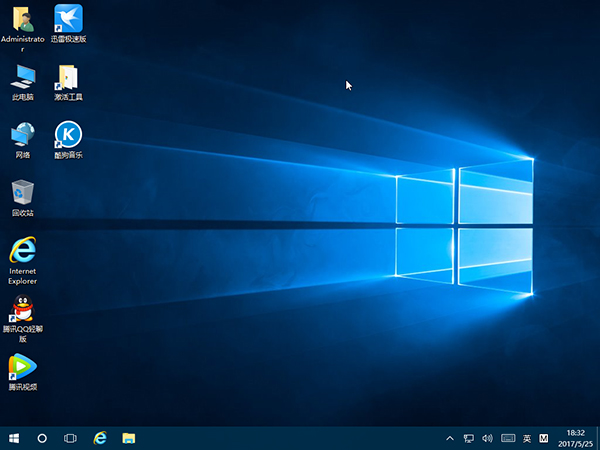Click the network status tray icon
600x450 pixels.
click(468, 438)
